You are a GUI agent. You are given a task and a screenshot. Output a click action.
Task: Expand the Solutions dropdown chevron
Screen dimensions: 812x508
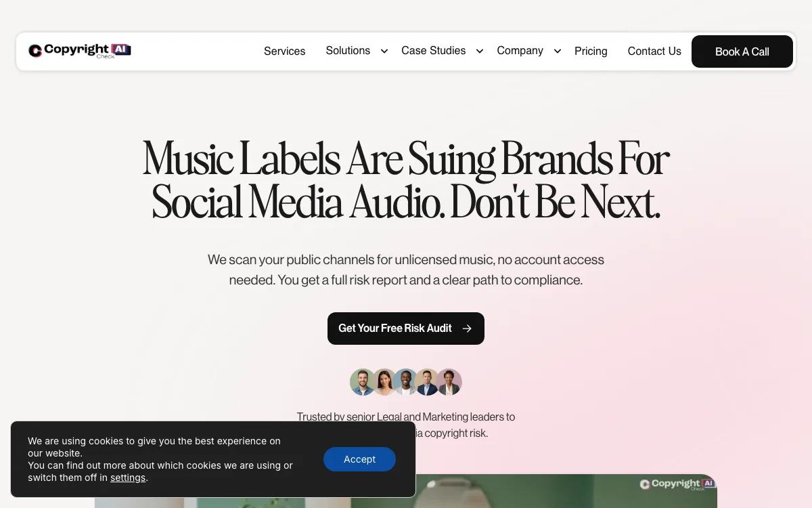(384, 51)
